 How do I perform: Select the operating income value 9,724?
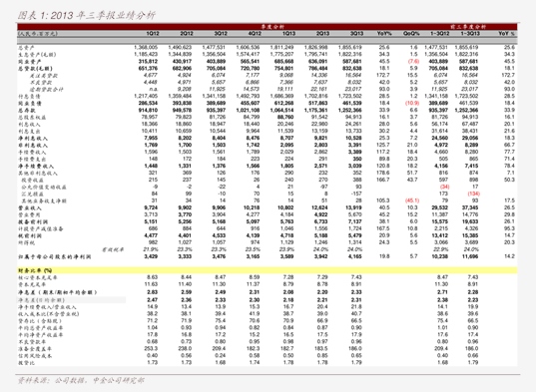click(151, 207)
